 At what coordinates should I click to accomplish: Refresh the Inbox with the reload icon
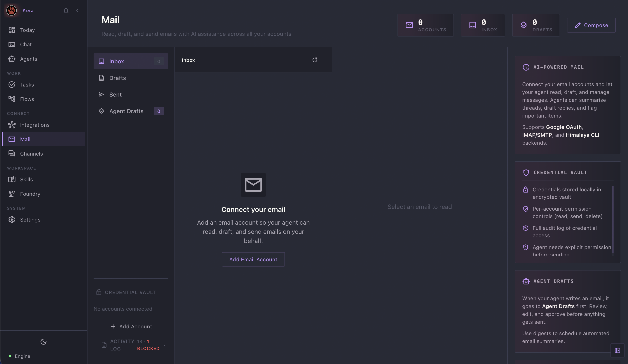point(315,60)
